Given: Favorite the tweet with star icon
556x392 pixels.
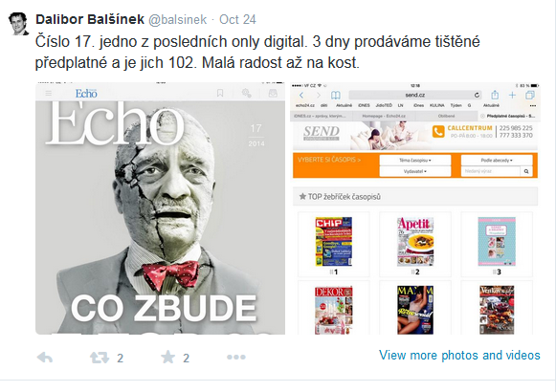Looking at the screenshot, I should pyautogui.click(x=168, y=357).
